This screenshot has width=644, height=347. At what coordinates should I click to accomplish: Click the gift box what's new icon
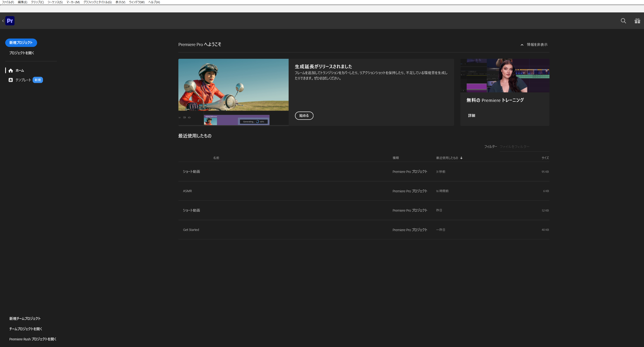coord(637,21)
